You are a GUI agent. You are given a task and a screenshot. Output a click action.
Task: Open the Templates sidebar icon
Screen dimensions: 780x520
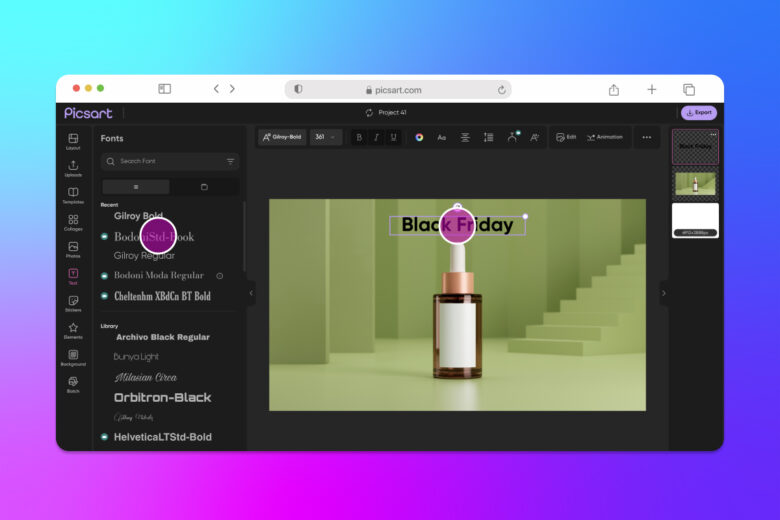(73, 196)
